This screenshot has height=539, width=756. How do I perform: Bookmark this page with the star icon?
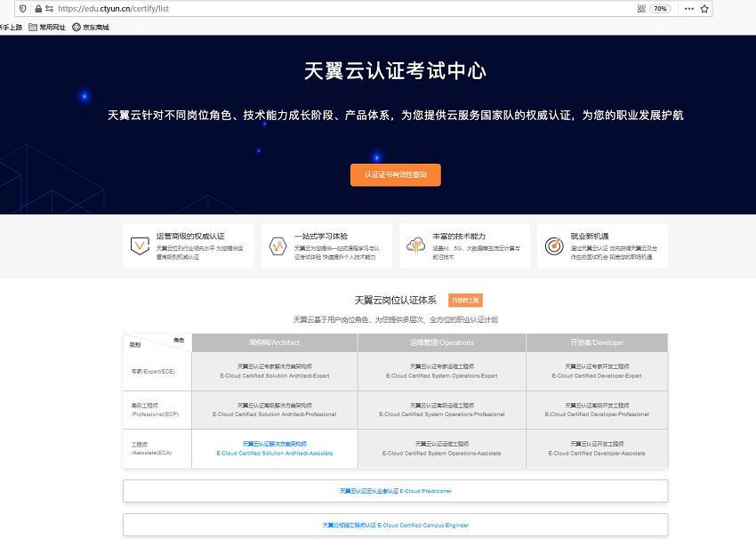click(x=704, y=9)
